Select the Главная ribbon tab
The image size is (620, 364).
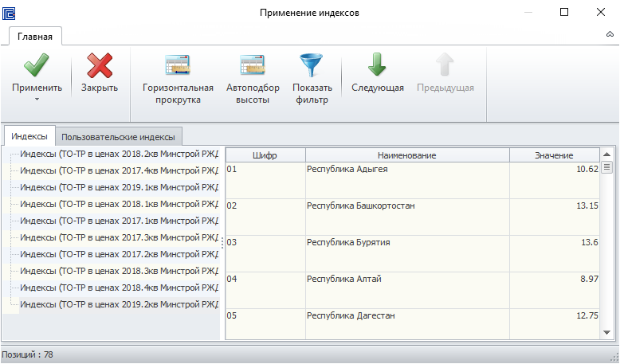coord(35,37)
